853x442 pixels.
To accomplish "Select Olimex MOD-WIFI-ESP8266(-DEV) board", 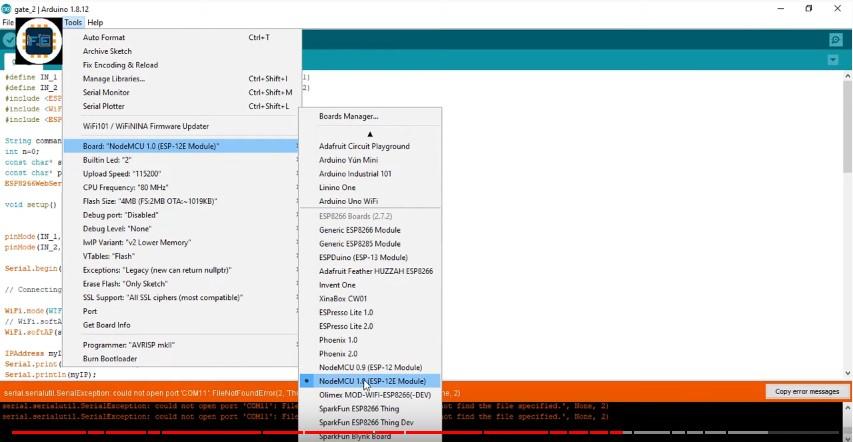I will pyautogui.click(x=370, y=395).
